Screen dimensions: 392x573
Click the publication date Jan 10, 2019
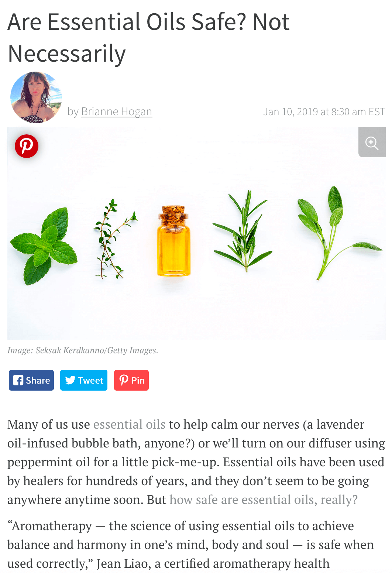pyautogui.click(x=291, y=111)
